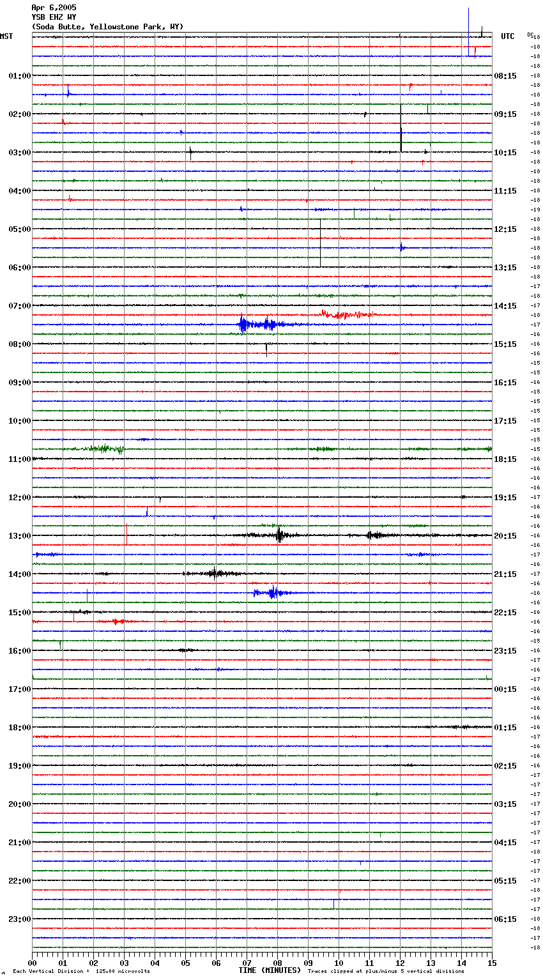Select the "22:00" MST row label

[x=20, y=881]
